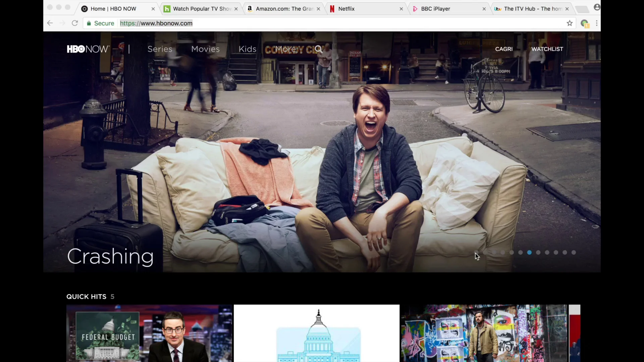Click the Crashing title in the banner

point(110,257)
